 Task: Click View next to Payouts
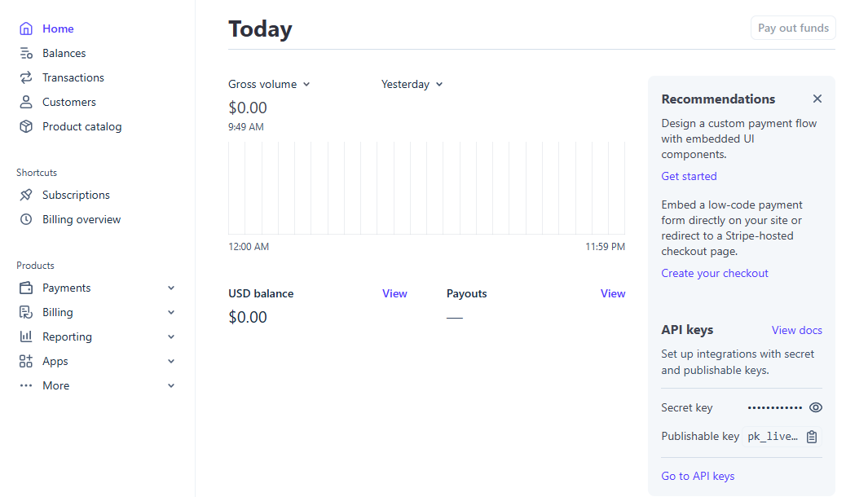coord(613,293)
